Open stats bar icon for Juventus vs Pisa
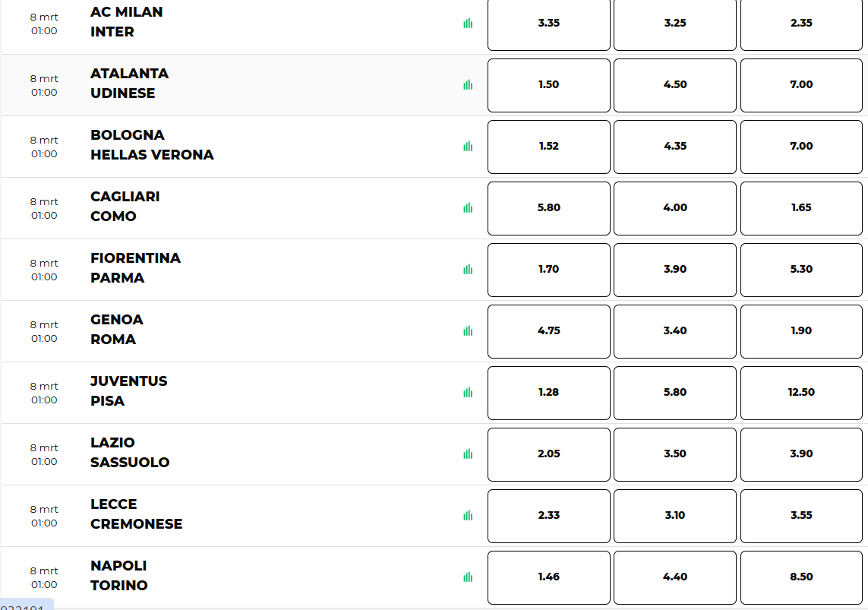Screen dimensions: 868x610 (x=468, y=393)
